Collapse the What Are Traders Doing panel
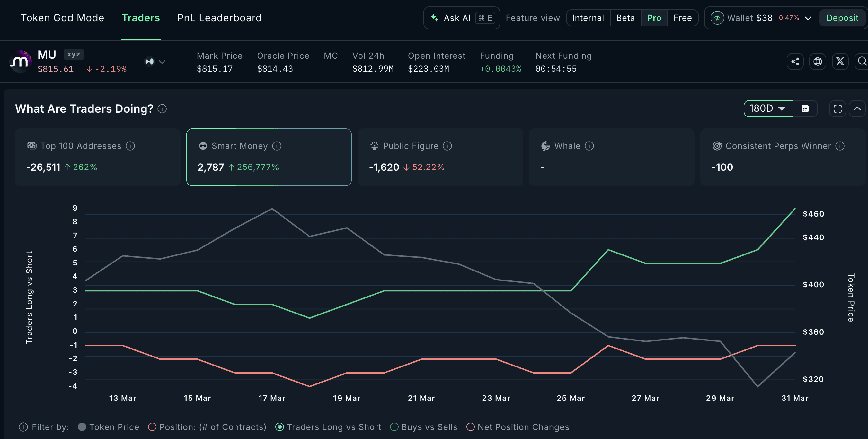This screenshot has width=868, height=439. coord(857,108)
